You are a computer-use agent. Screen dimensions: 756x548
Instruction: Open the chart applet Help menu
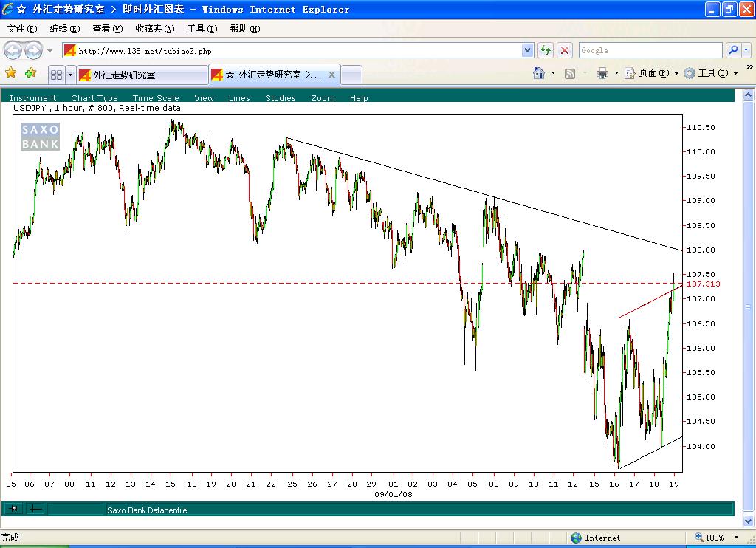359,98
